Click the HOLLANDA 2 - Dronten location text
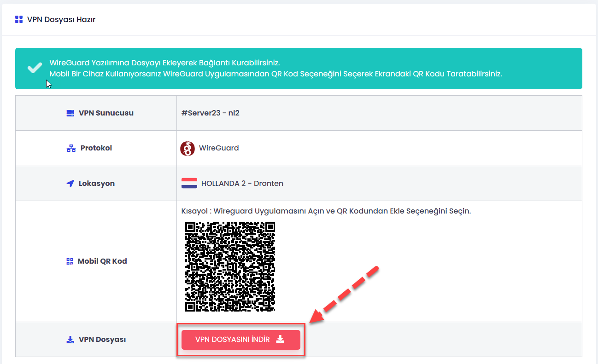Screen dimensions: 598x364 pos(242,183)
